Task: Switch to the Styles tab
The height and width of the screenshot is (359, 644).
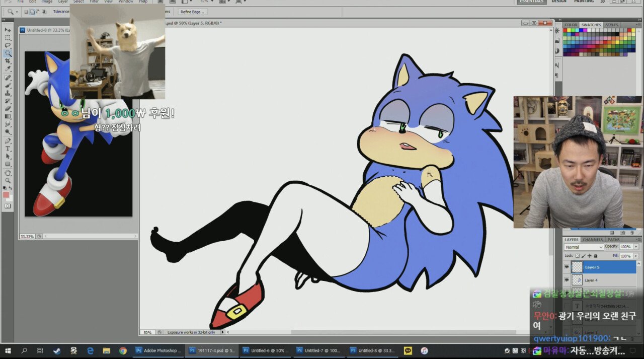Action: pyautogui.click(x=612, y=25)
